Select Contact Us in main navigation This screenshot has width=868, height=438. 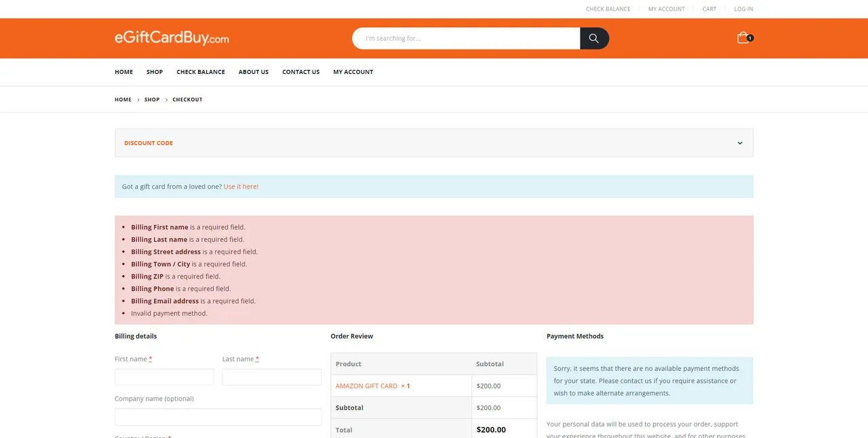301,72
